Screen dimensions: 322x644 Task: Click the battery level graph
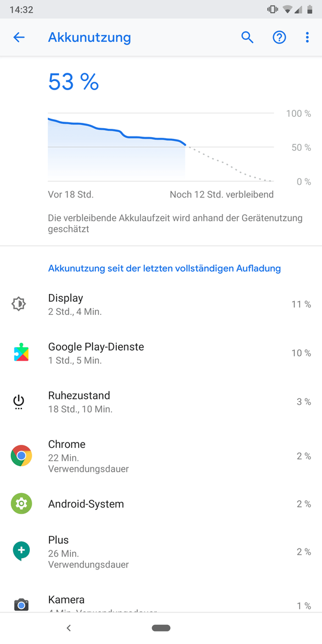pyautogui.click(x=160, y=147)
